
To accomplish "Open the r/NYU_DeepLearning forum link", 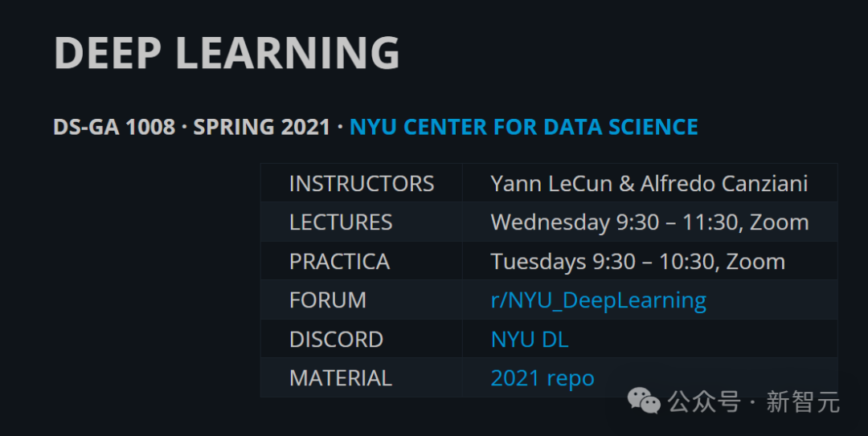I will 599,300.
